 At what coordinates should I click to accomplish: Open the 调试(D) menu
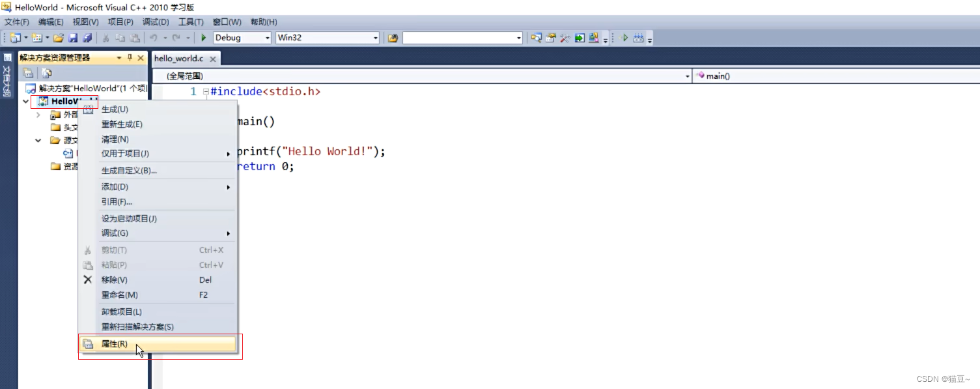[x=156, y=22]
